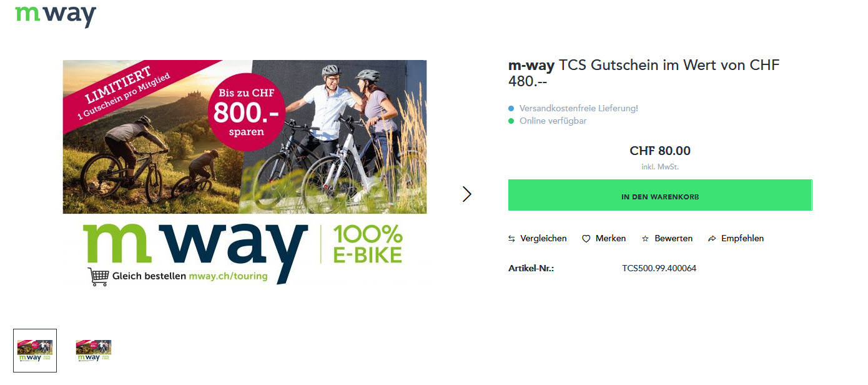Show next product image with arrow
Screen dimensions: 868x385
(x=466, y=194)
